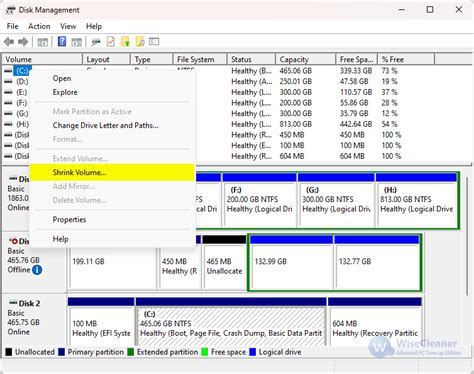The image size is (474, 374).
Task: Sort by the Type column header
Action: point(152,59)
